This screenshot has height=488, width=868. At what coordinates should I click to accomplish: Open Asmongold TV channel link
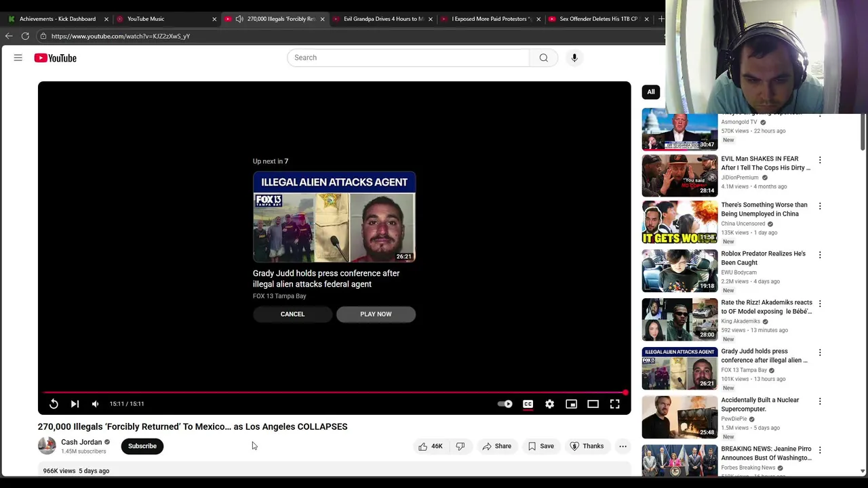[739, 122]
